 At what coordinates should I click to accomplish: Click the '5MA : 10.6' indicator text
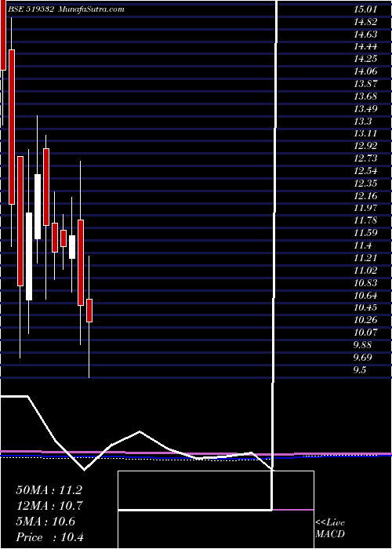click(x=45, y=522)
